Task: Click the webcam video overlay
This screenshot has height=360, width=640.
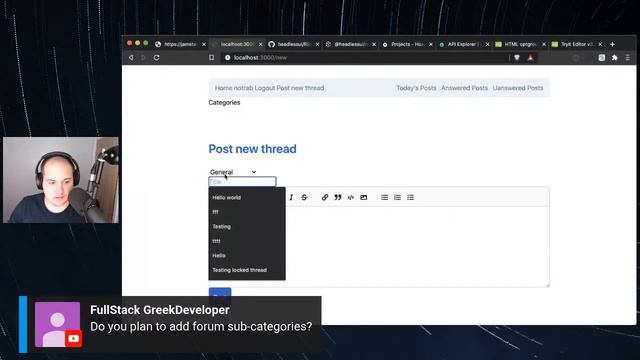Action: [x=61, y=180]
